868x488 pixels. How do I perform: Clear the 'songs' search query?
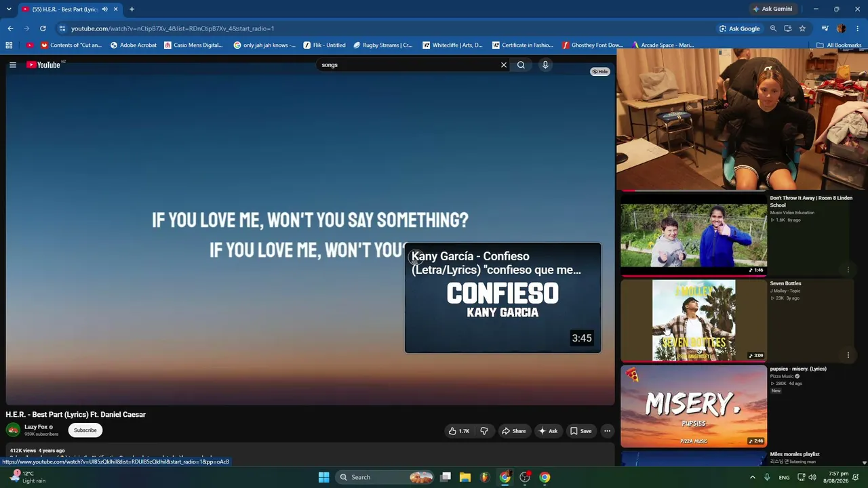(x=504, y=65)
